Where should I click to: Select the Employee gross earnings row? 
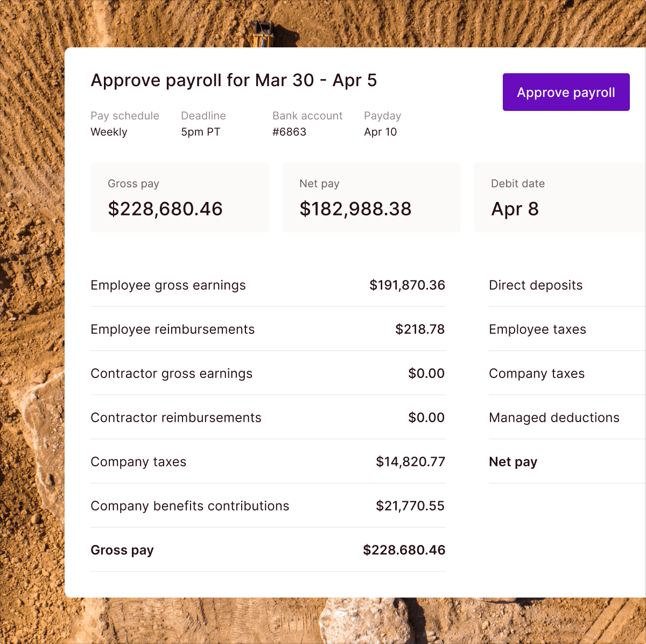point(268,285)
